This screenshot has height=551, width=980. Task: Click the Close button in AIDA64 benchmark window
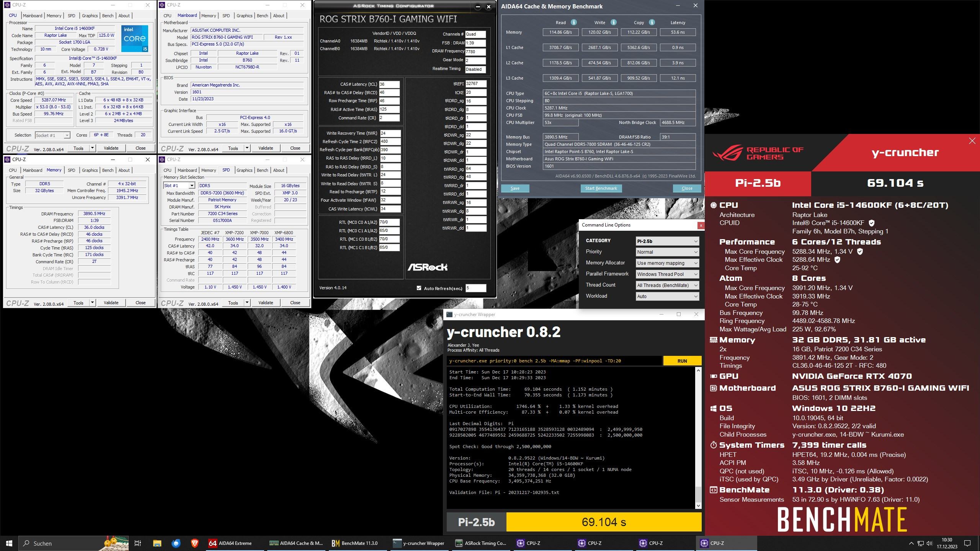(x=687, y=188)
